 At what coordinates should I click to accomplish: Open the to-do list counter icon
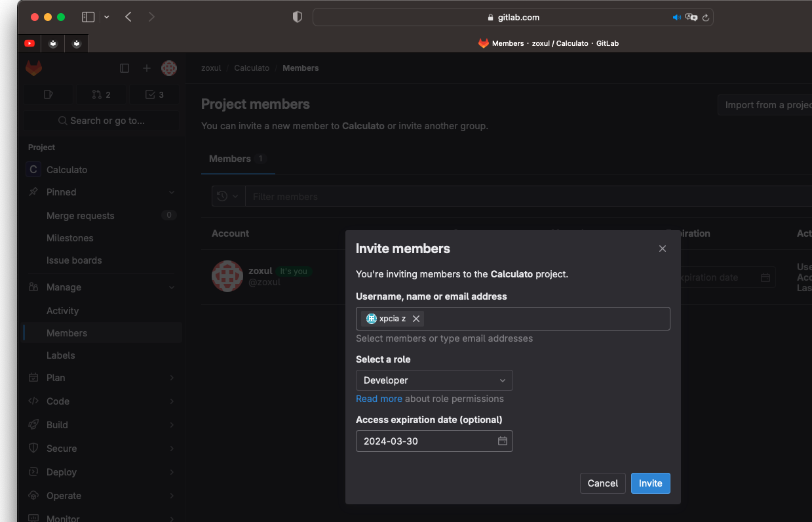click(154, 94)
